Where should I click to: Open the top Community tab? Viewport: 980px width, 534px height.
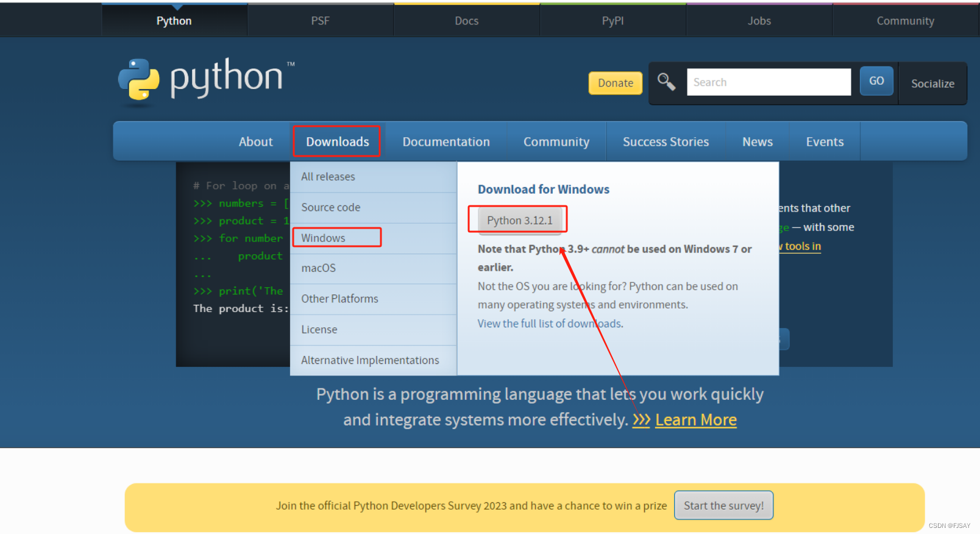point(906,21)
